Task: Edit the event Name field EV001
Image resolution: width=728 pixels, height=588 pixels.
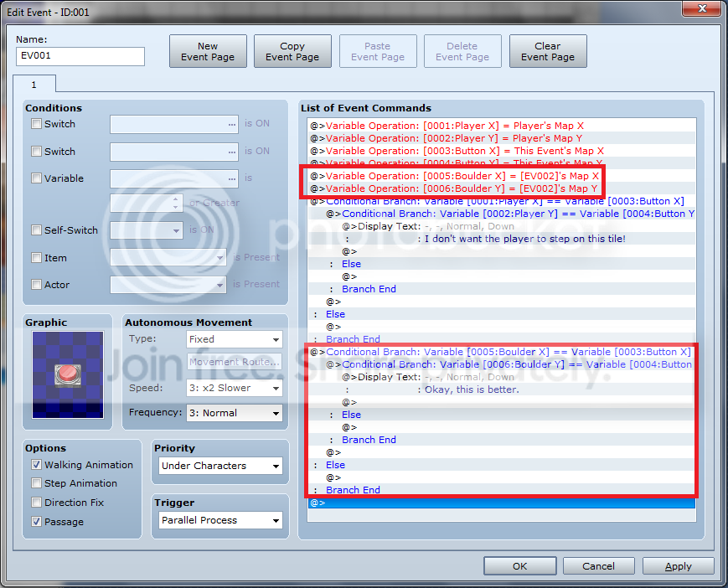Action: click(x=80, y=56)
